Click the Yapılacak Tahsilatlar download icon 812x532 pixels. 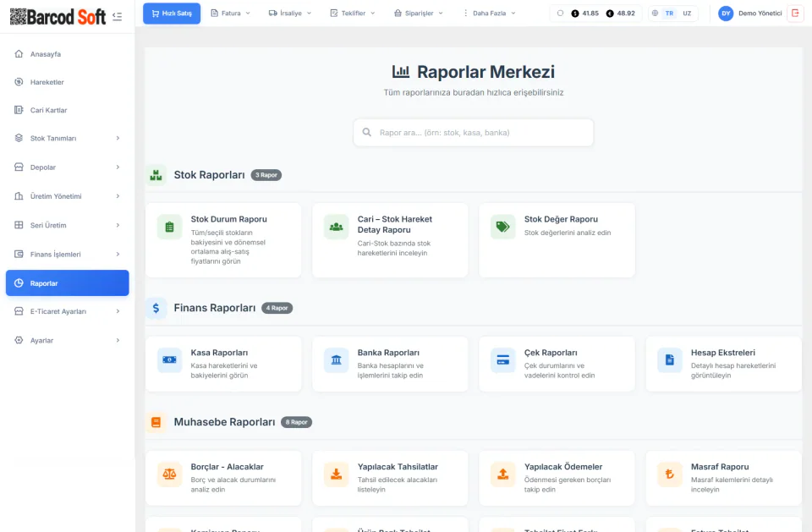[x=336, y=474]
